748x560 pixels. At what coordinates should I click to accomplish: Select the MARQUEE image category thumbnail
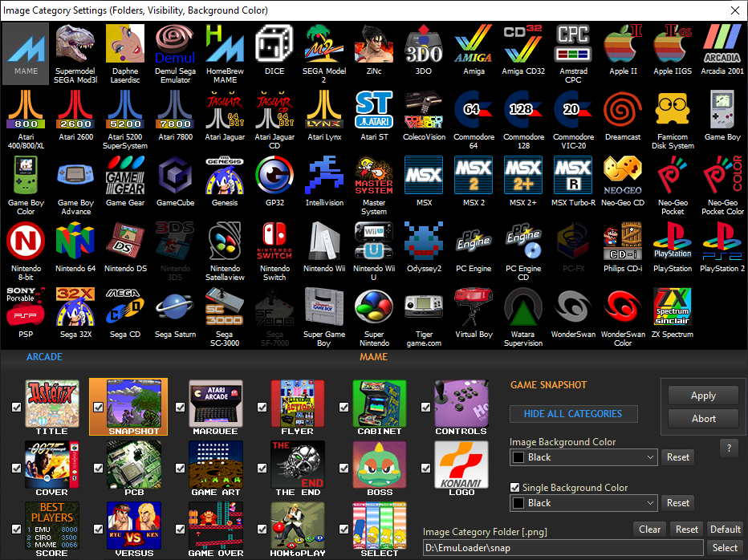[x=215, y=403]
